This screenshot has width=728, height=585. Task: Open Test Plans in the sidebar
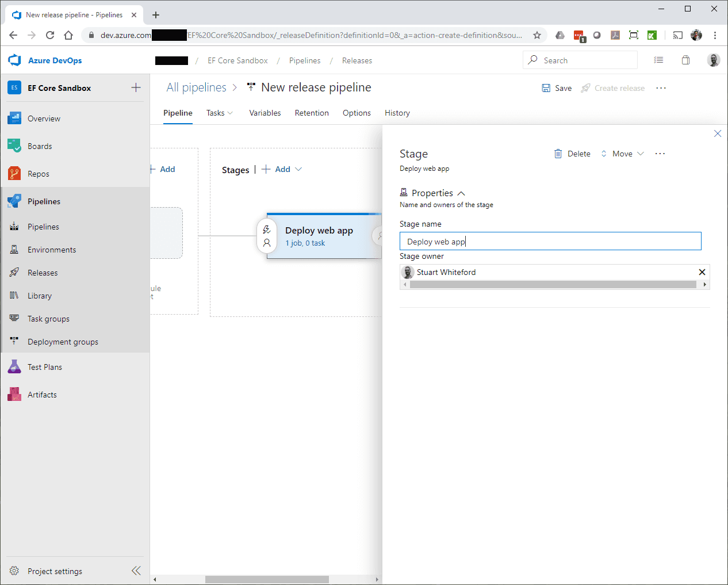44,367
